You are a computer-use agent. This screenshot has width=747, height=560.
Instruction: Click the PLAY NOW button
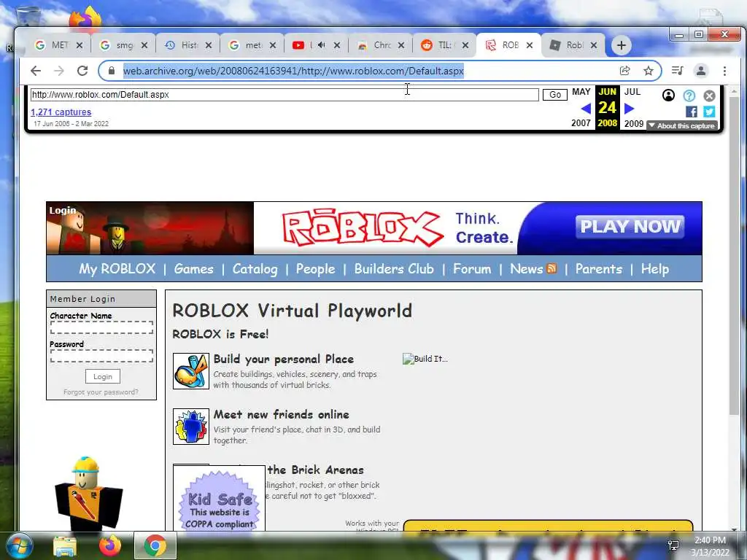pos(630,227)
